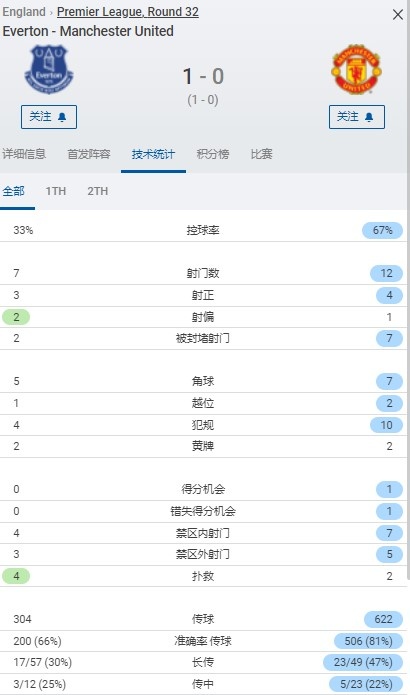Click the England breadcrumb
Screen dimensions: 410x695
tap(24, 12)
